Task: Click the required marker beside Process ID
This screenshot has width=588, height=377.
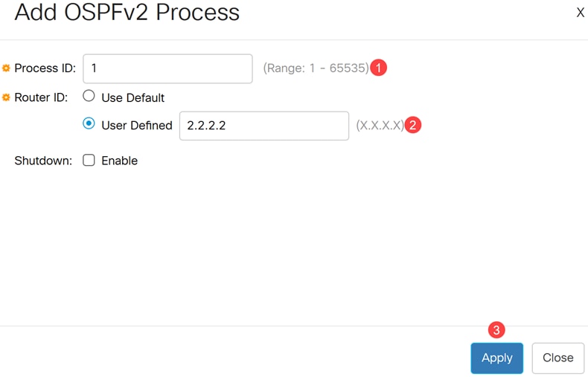Action: (7, 68)
